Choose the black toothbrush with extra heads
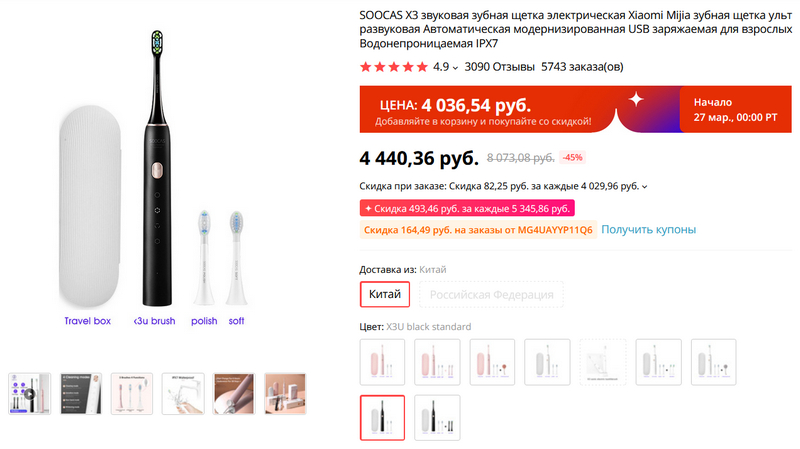The height and width of the screenshot is (449, 800). pyautogui.click(x=438, y=418)
